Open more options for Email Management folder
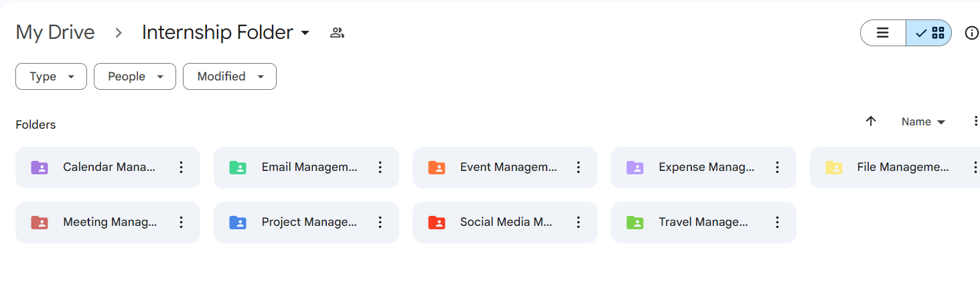This screenshot has height=303, width=980. tap(380, 168)
